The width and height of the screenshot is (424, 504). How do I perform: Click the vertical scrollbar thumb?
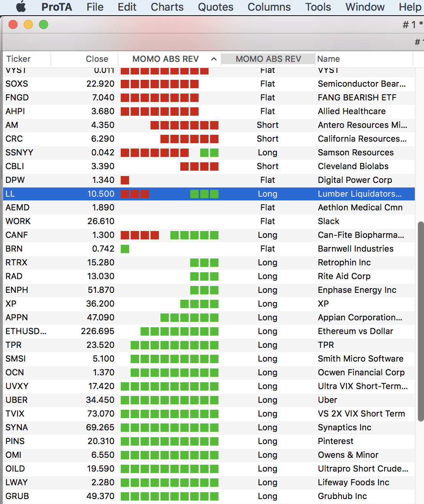point(421,321)
